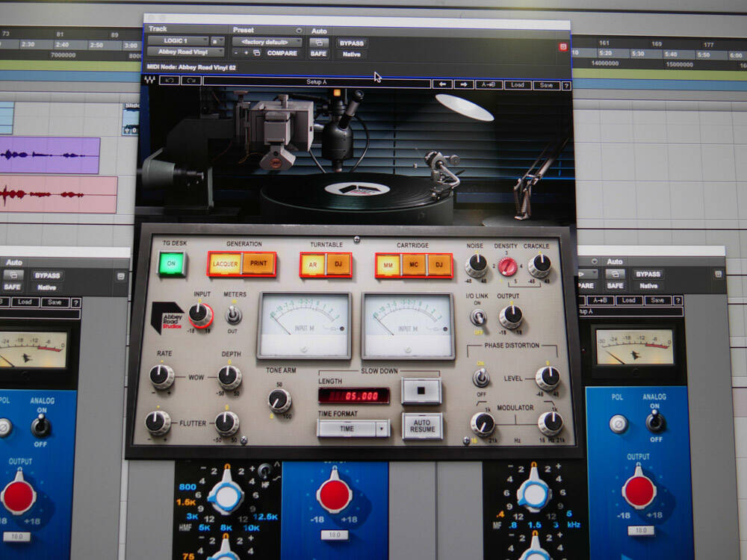The height and width of the screenshot is (560, 747).
Task: Click Compare in the plugin header
Action: point(282,53)
